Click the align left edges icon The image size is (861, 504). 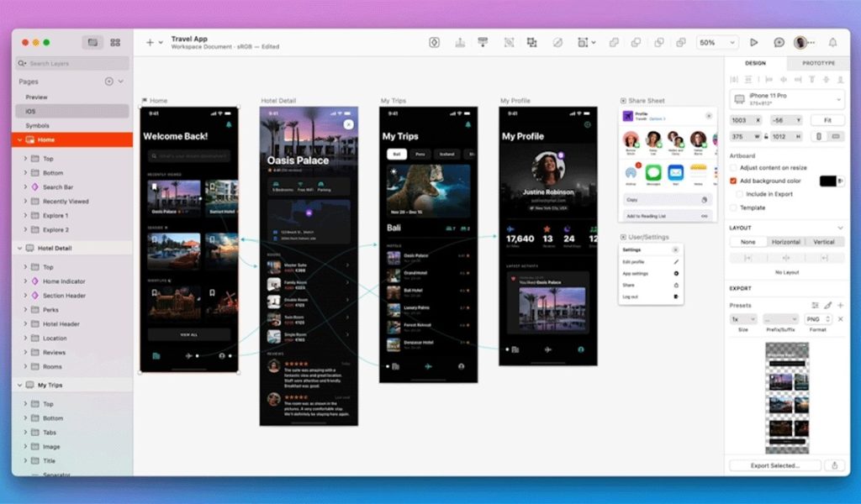pyautogui.click(x=769, y=80)
